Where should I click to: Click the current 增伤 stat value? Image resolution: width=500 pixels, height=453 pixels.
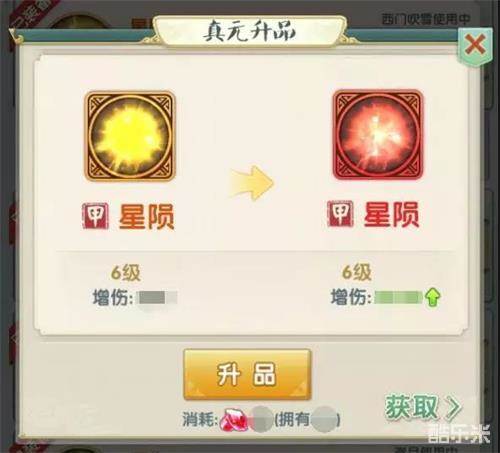coord(158,298)
